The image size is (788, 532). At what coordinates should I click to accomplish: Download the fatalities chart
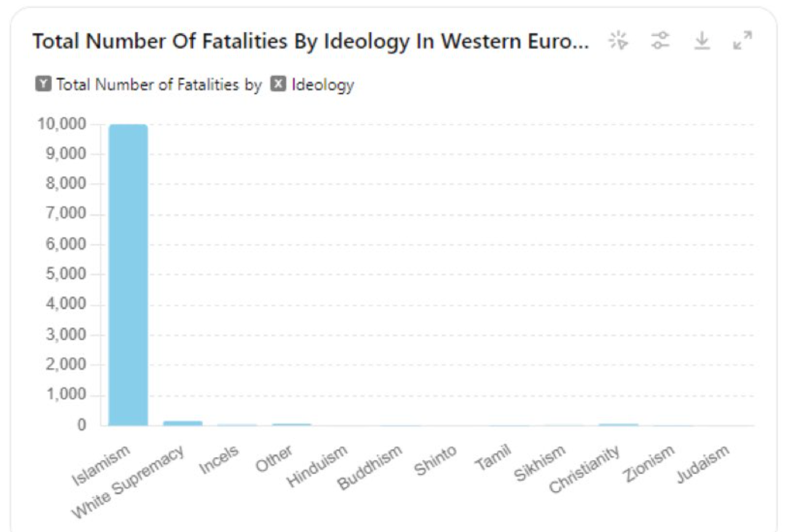pyautogui.click(x=702, y=41)
